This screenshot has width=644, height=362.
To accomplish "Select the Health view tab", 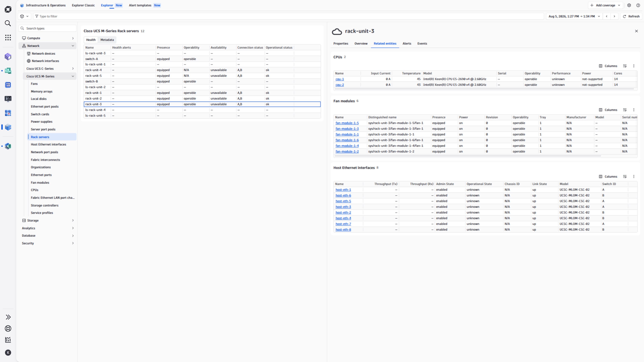I will [91, 40].
